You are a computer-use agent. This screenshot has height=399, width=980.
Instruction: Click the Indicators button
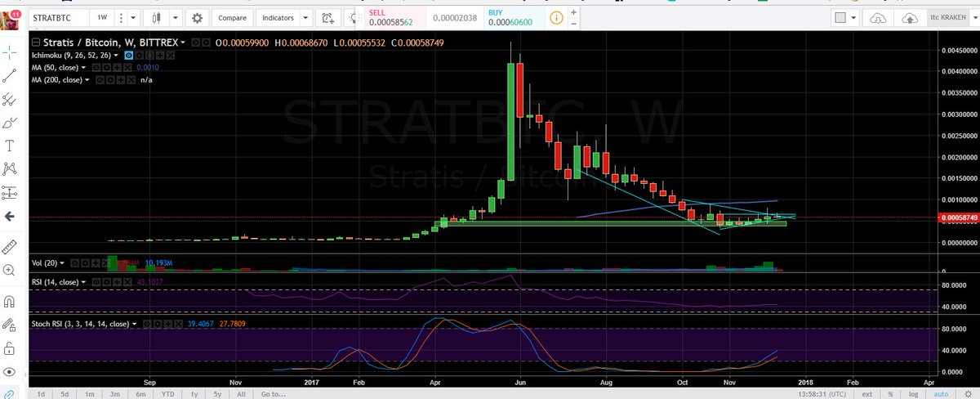click(x=278, y=18)
